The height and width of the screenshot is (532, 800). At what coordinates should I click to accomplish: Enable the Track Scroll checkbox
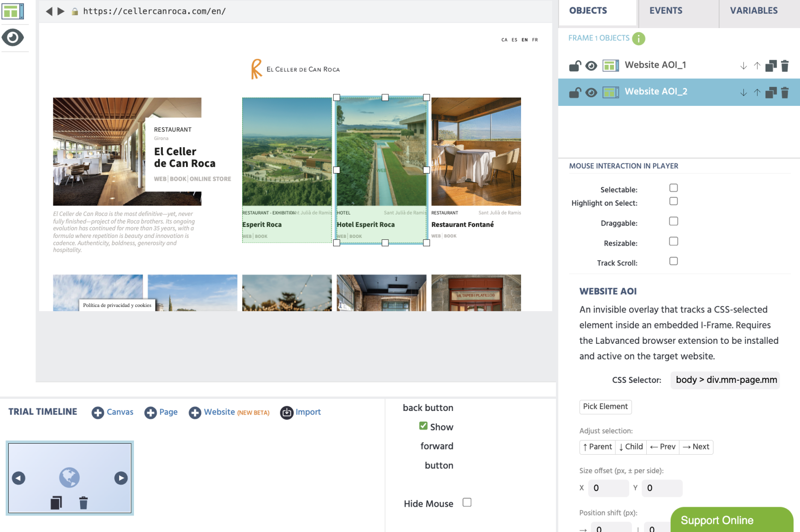click(673, 261)
